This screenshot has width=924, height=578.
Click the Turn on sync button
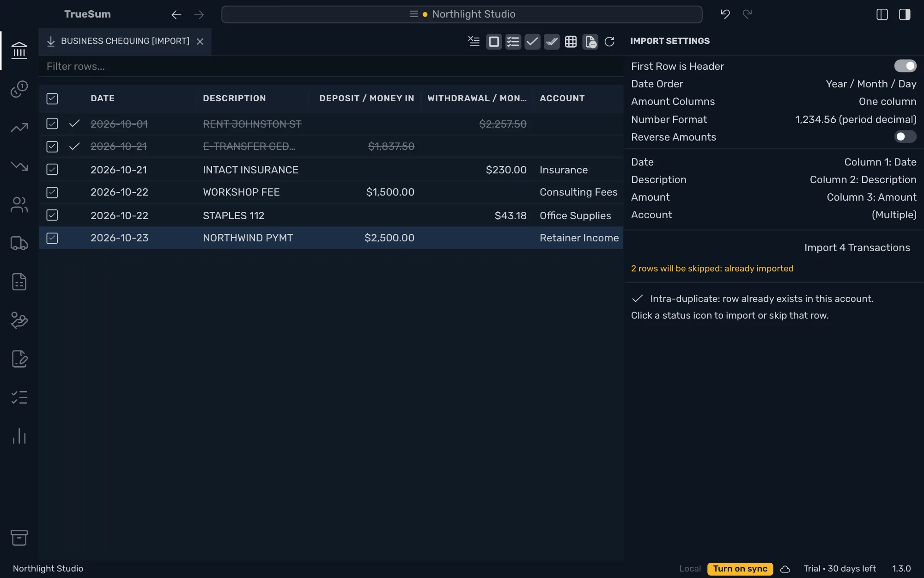(740, 569)
